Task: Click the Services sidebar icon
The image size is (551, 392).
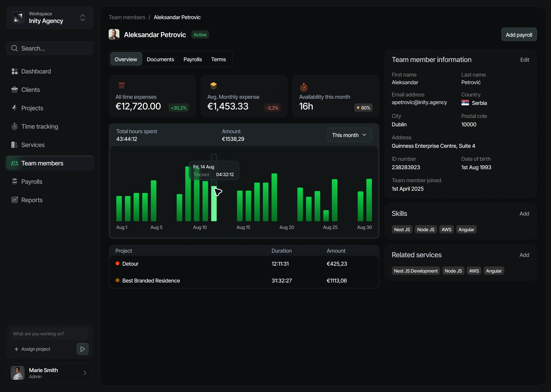Action: pyautogui.click(x=15, y=145)
